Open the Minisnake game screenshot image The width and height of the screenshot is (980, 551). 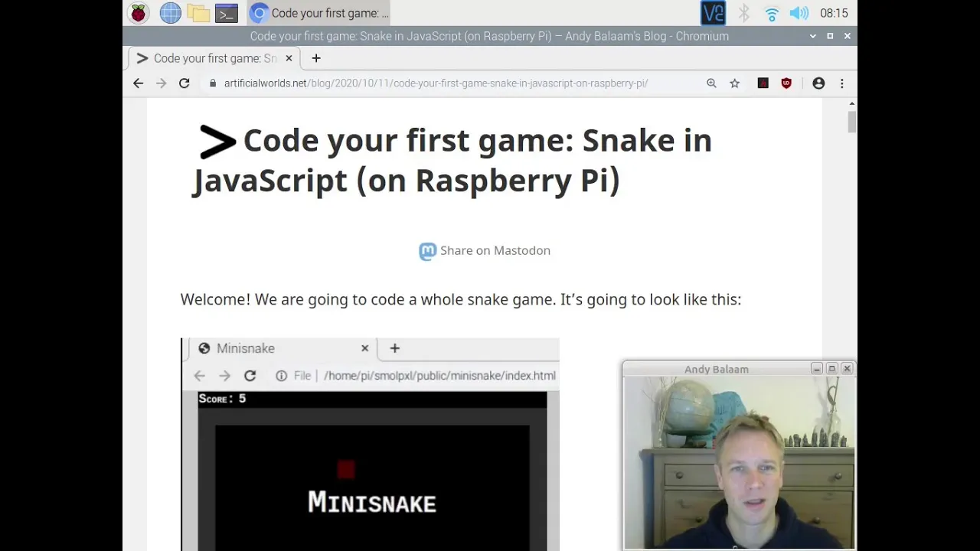pyautogui.click(x=370, y=444)
